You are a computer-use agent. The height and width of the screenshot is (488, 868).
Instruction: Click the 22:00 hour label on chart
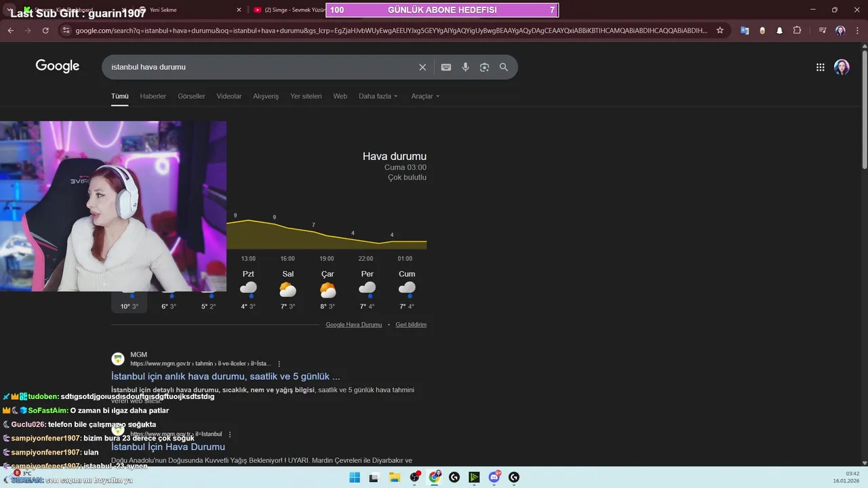point(367,259)
